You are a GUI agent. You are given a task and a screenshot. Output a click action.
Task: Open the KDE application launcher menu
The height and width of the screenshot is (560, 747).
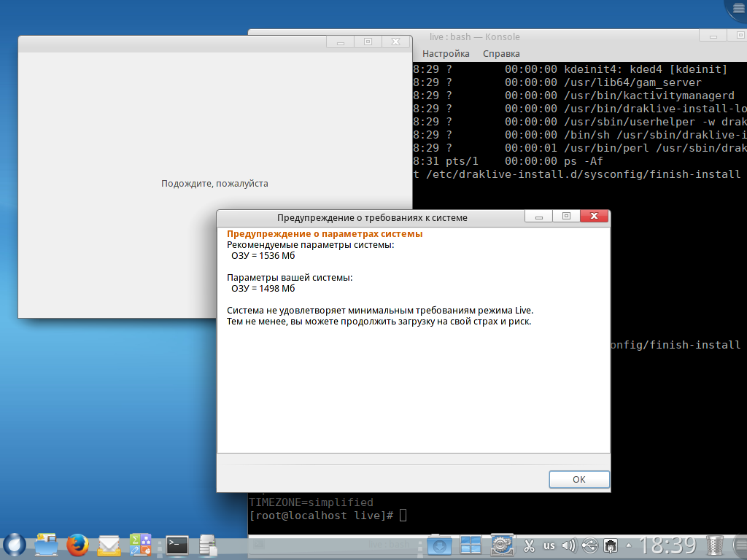[15, 545]
